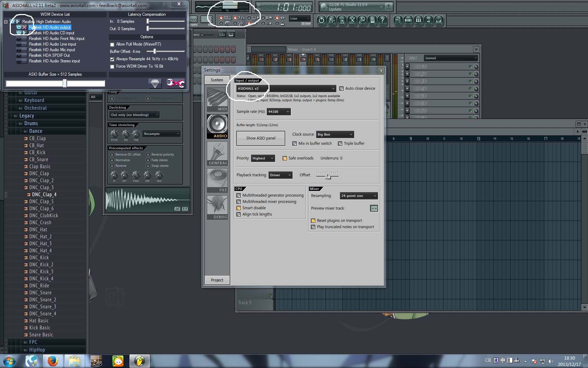This screenshot has width=588, height=368.
Task: Select the System tab
Action: click(217, 80)
